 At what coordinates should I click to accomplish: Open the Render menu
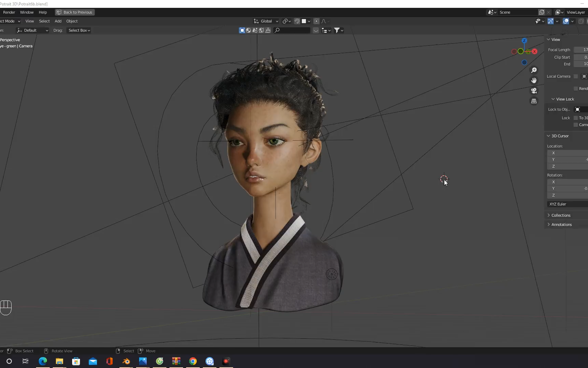[9, 12]
